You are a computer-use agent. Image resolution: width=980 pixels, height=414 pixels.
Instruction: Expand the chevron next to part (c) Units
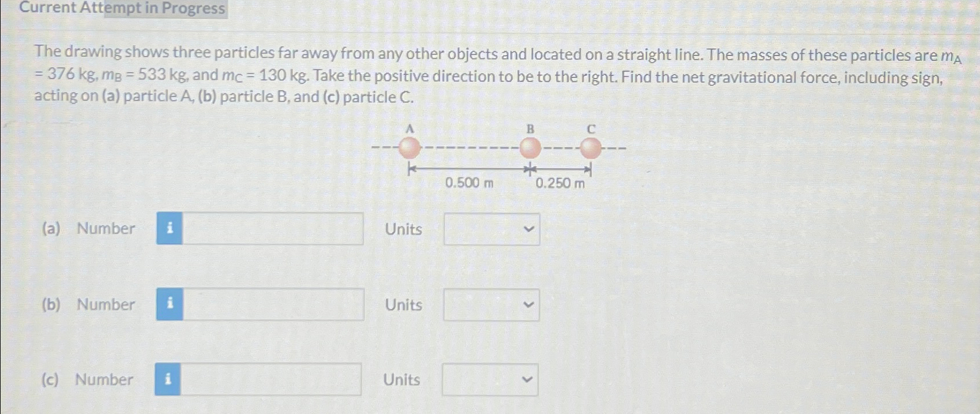[x=528, y=380]
